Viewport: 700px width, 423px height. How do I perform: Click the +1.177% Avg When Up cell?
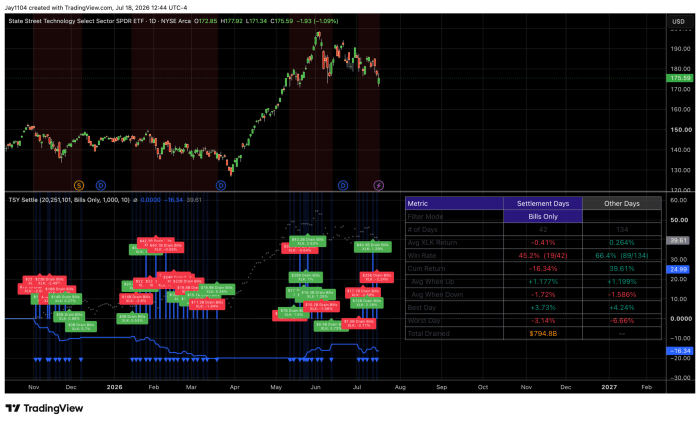543,282
